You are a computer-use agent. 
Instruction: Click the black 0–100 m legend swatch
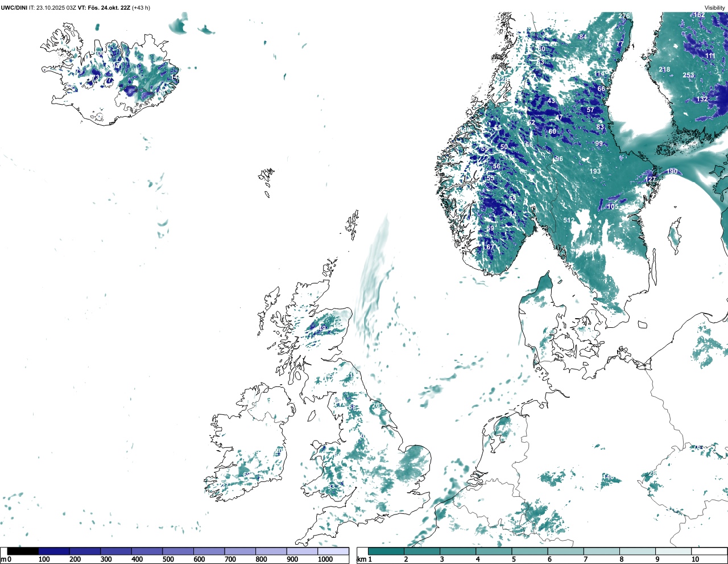[23, 551]
